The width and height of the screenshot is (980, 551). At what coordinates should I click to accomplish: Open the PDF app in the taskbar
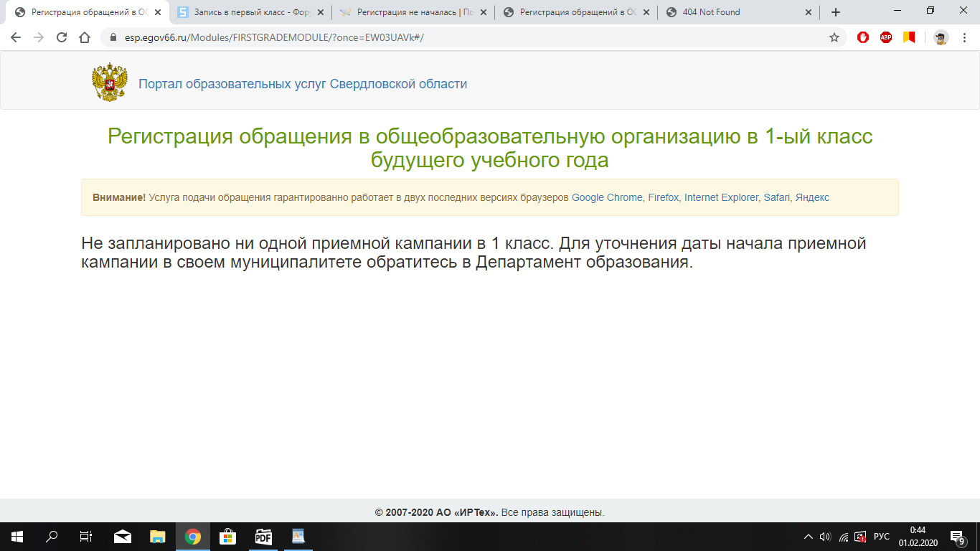pos(263,537)
